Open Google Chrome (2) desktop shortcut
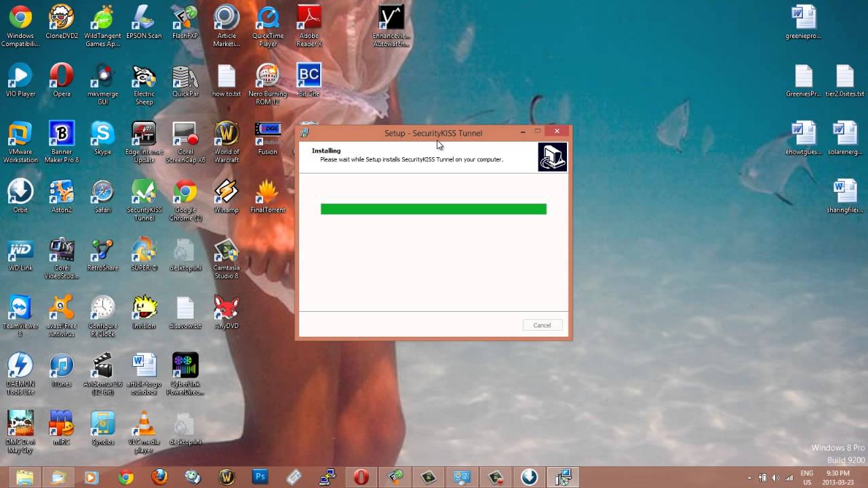 point(185,200)
